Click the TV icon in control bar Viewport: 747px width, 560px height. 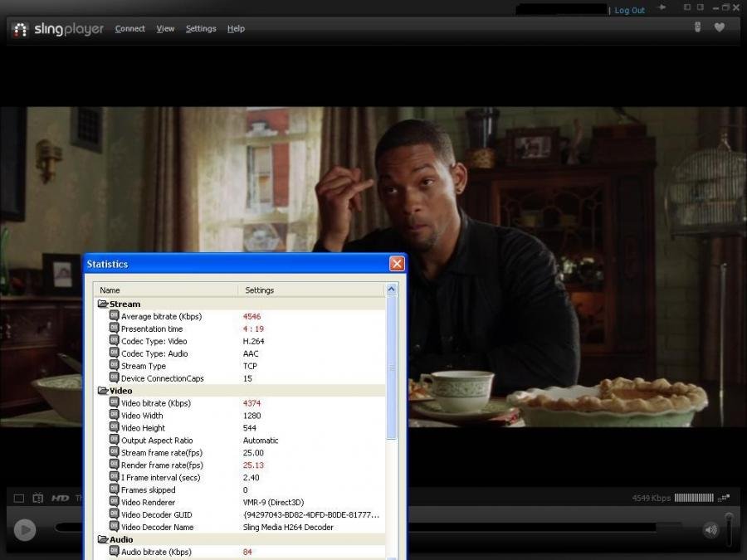point(37,498)
